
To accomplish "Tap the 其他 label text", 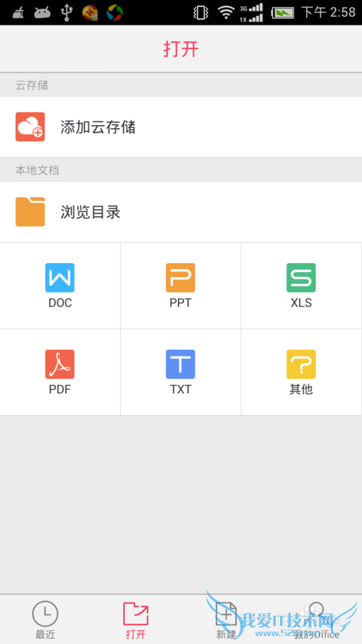I will [x=301, y=389].
